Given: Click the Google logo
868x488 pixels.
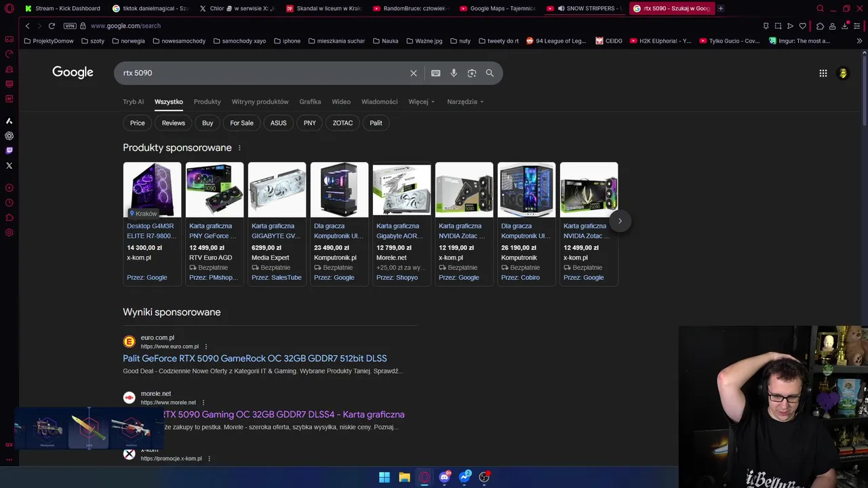Looking at the screenshot, I should [x=73, y=73].
